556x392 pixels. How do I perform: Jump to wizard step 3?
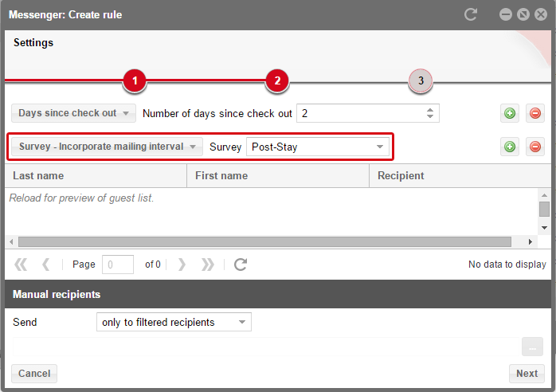(x=421, y=81)
